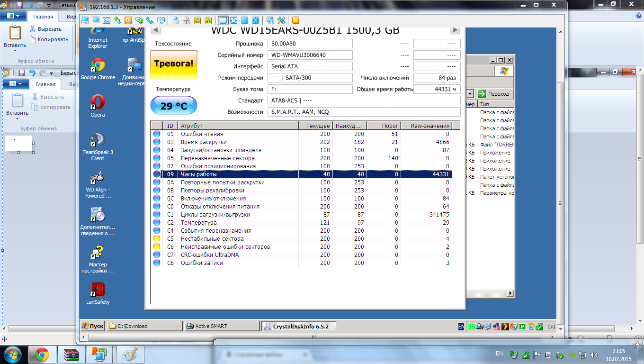644x364 pixels.
Task: Open Internet Explorer on the remote desktop
Action: tap(98, 38)
